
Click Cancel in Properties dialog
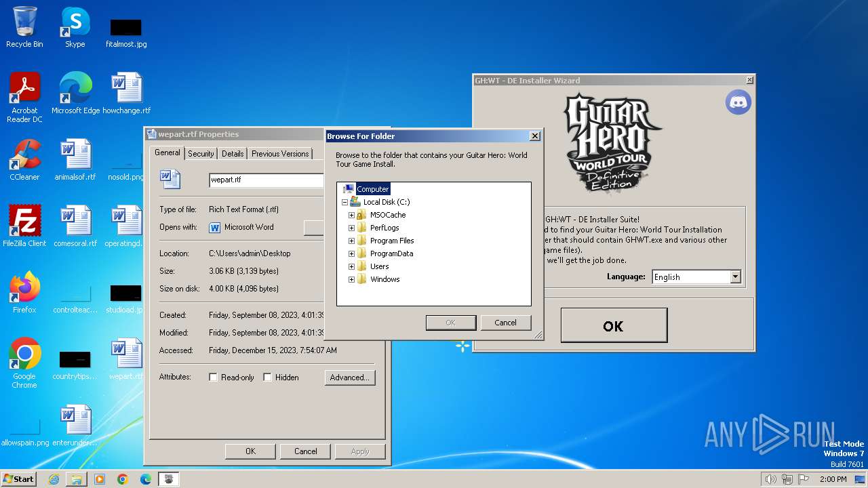click(305, 451)
